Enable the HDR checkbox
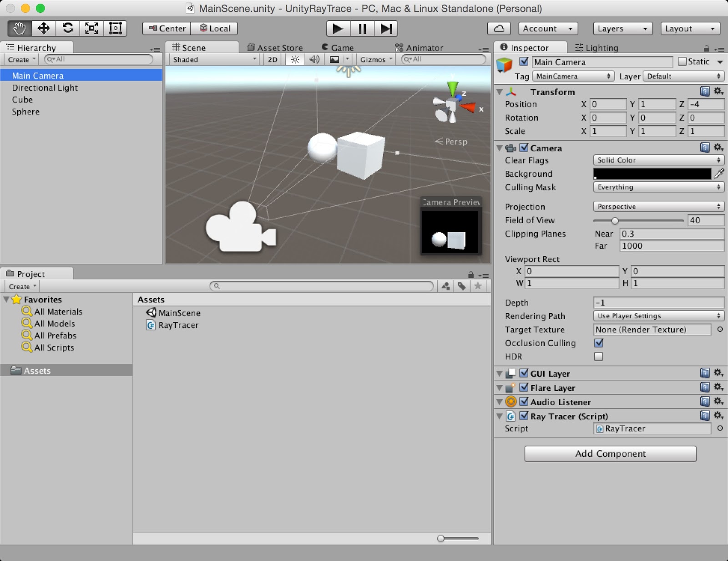This screenshot has width=728, height=561. pos(599,357)
